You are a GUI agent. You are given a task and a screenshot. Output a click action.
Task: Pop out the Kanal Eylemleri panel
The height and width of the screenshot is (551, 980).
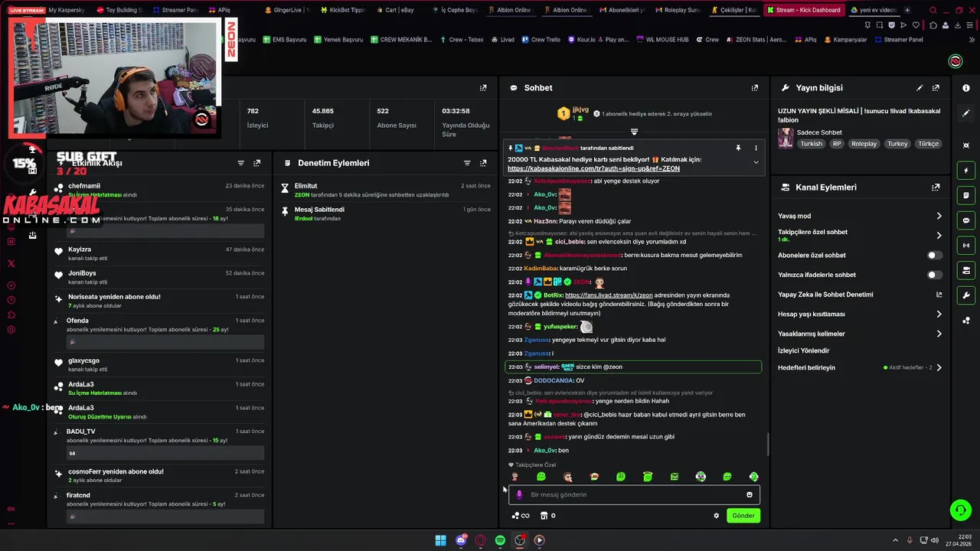[936, 187]
